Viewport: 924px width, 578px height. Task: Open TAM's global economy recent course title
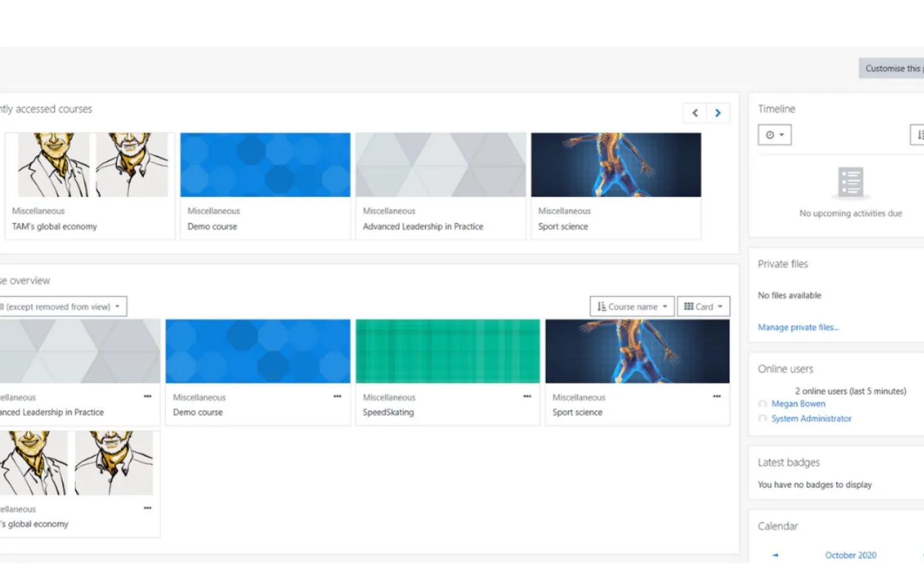(x=54, y=227)
